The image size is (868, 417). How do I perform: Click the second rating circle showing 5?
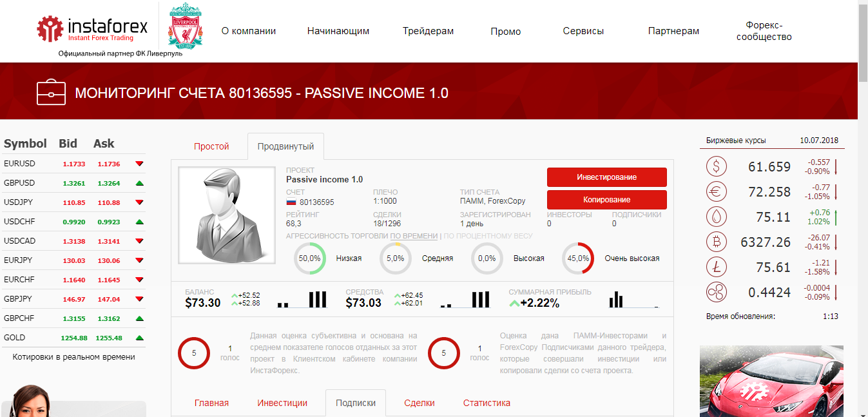point(443,353)
